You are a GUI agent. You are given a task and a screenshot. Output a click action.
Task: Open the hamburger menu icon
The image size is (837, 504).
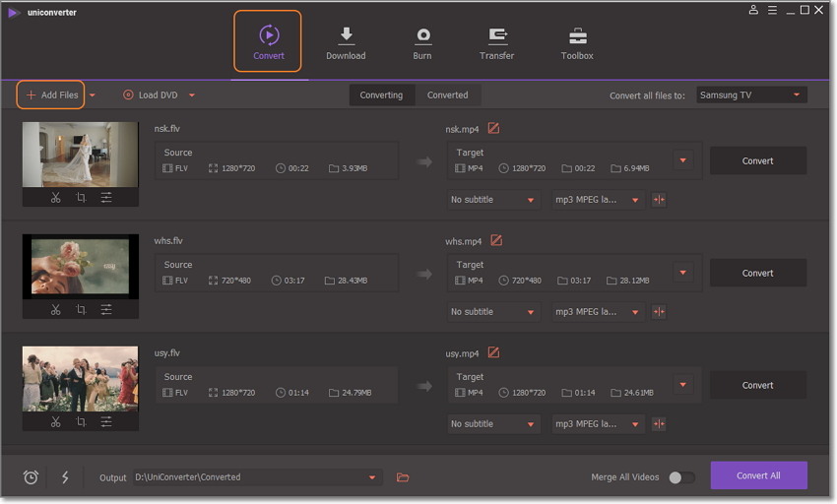(x=772, y=10)
